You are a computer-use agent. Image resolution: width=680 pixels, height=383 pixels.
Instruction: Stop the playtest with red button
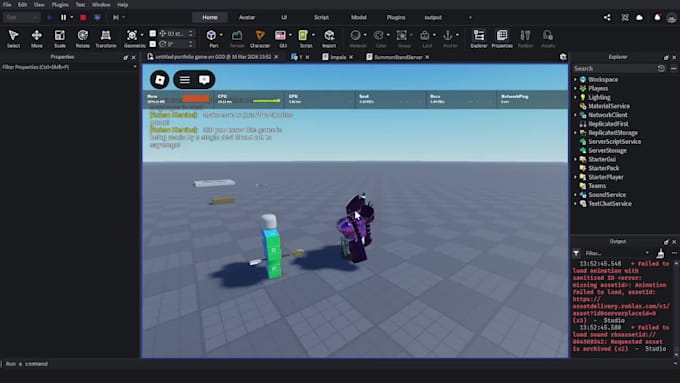tap(83, 17)
